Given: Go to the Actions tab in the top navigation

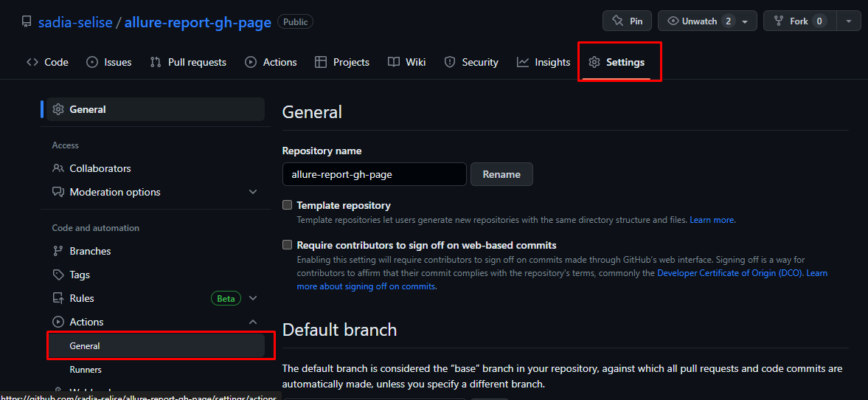Looking at the screenshot, I should coord(271,62).
